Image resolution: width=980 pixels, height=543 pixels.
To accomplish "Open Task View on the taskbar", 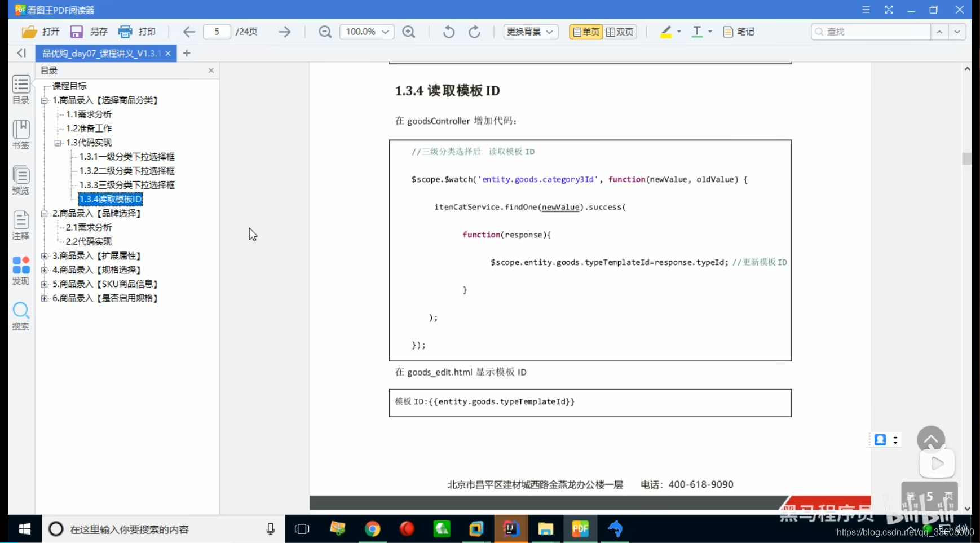I will click(302, 529).
